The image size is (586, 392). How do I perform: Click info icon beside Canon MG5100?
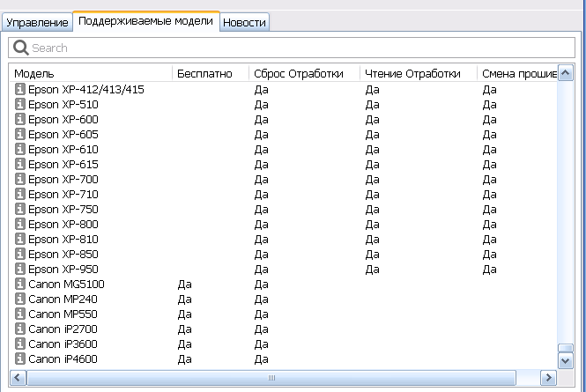[x=19, y=284]
